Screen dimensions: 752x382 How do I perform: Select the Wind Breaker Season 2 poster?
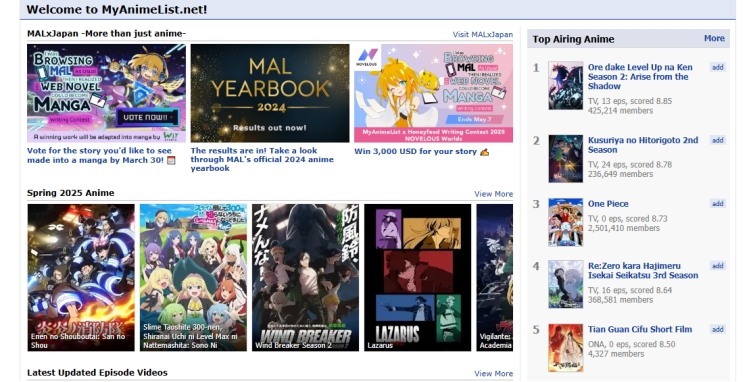[306, 278]
